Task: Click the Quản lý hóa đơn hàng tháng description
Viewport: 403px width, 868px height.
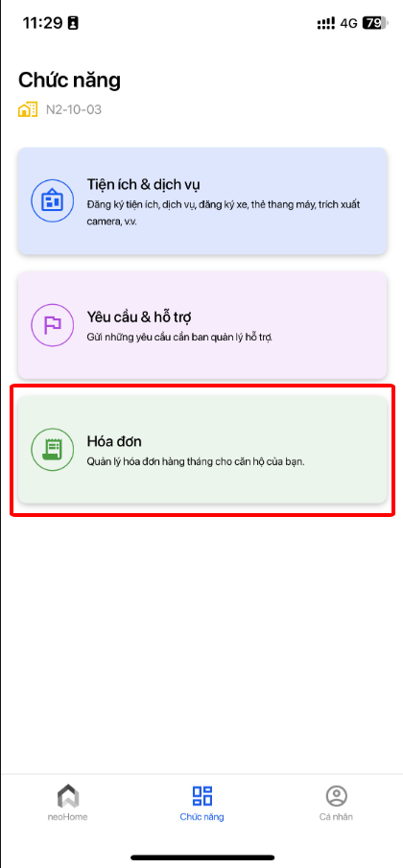Action: click(x=196, y=461)
